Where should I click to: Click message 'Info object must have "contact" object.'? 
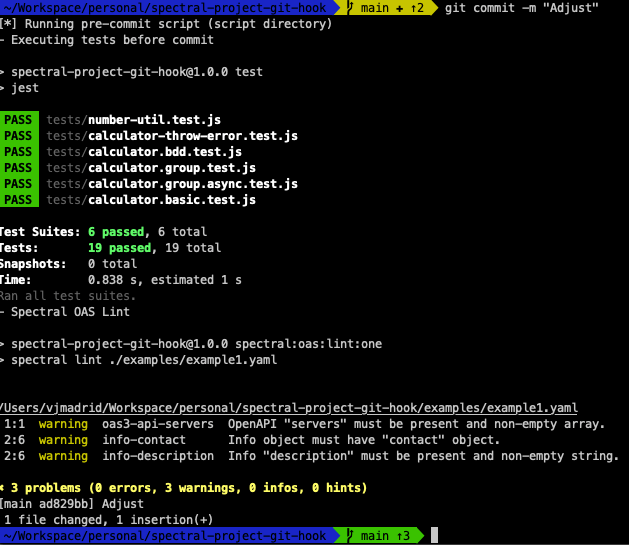364,440
